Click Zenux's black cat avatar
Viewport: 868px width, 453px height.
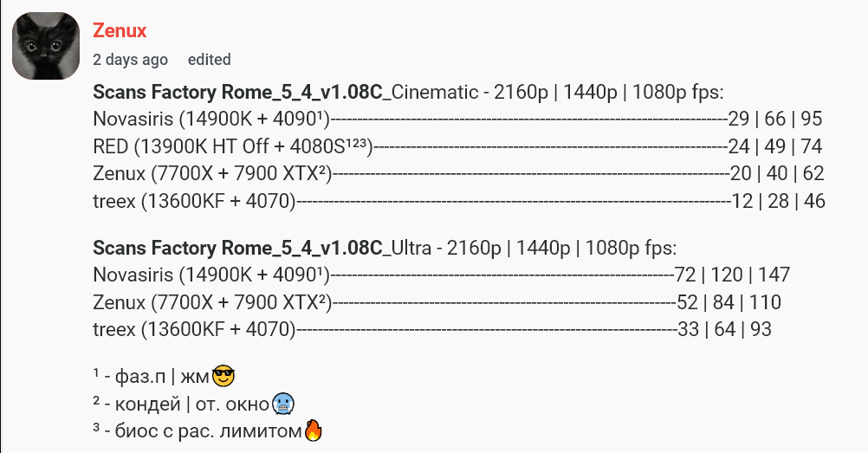tap(45, 45)
